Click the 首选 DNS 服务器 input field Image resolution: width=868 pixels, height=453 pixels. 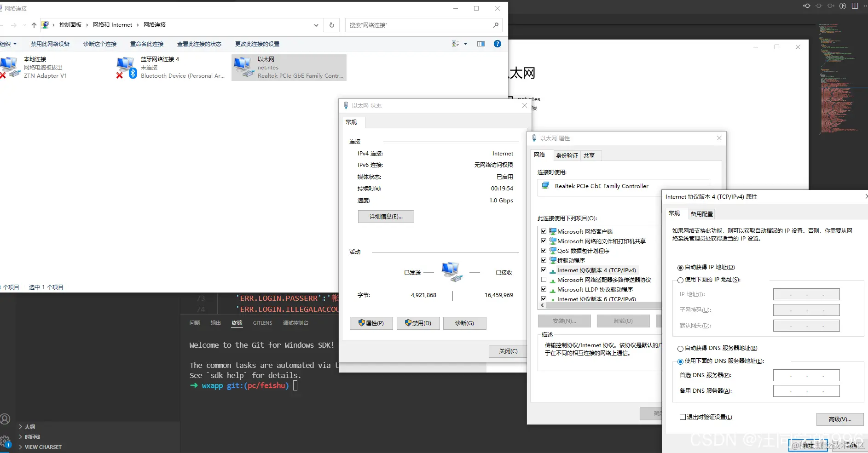pos(806,375)
